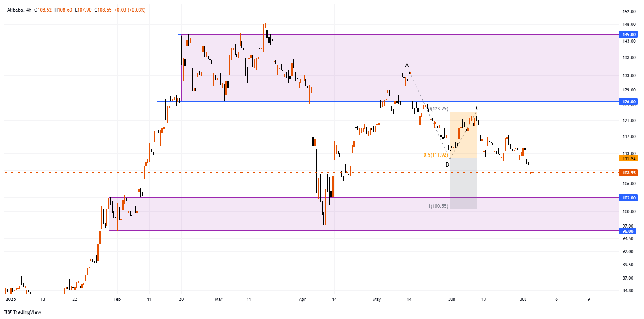Click the 22 date label on time axis
The width and height of the screenshot is (644, 319).
[75, 299]
